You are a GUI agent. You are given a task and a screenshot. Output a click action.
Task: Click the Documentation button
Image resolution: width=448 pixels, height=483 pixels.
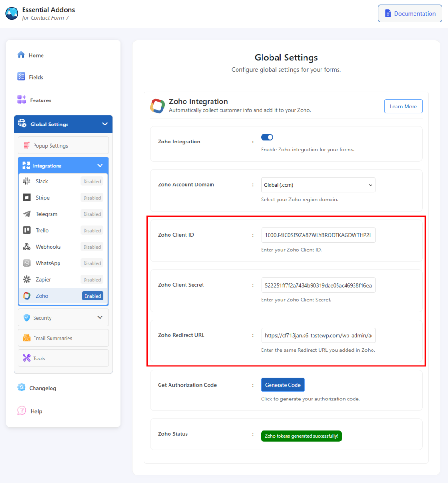coord(410,14)
